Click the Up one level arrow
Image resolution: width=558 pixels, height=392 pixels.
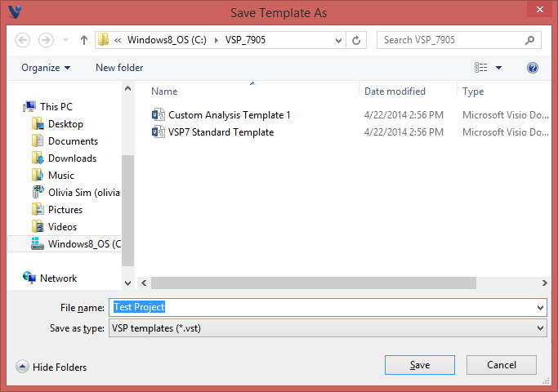(84, 39)
